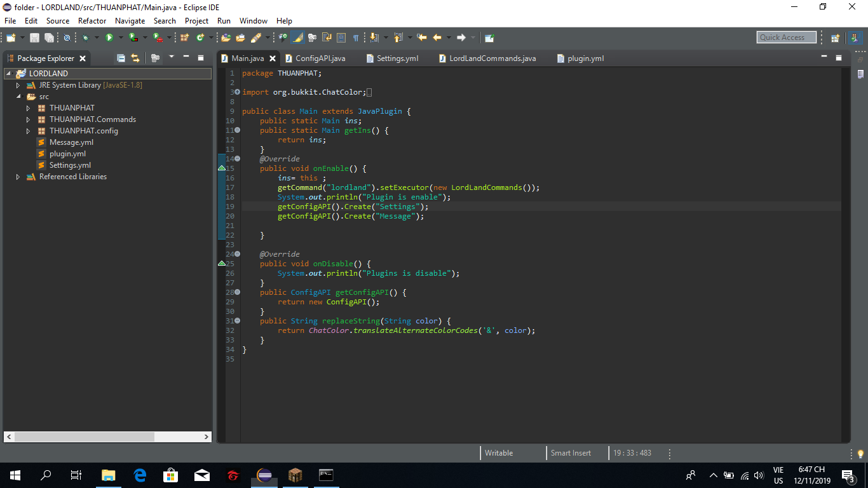Click the green Run button in toolbar
Screen dimensions: 868x488
click(109, 37)
